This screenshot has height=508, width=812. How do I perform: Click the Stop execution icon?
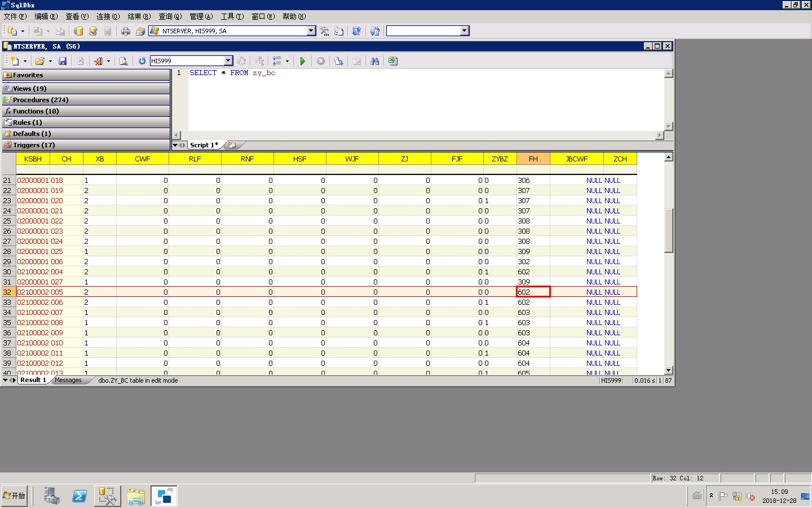point(321,61)
